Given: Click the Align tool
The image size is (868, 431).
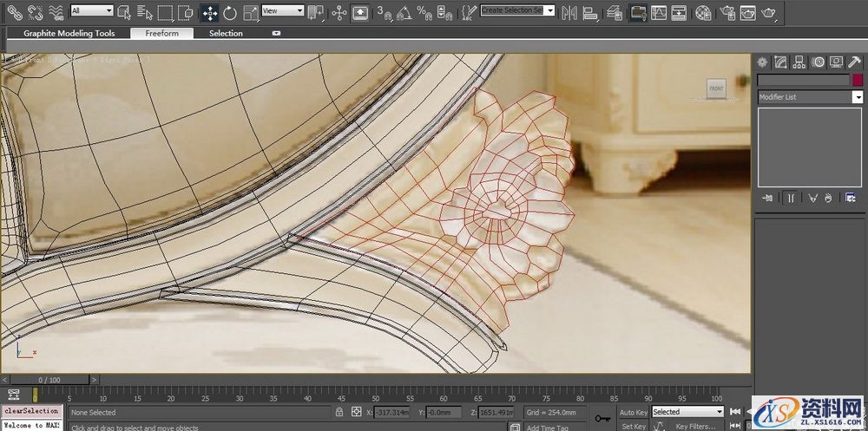Looking at the screenshot, I should point(590,12).
